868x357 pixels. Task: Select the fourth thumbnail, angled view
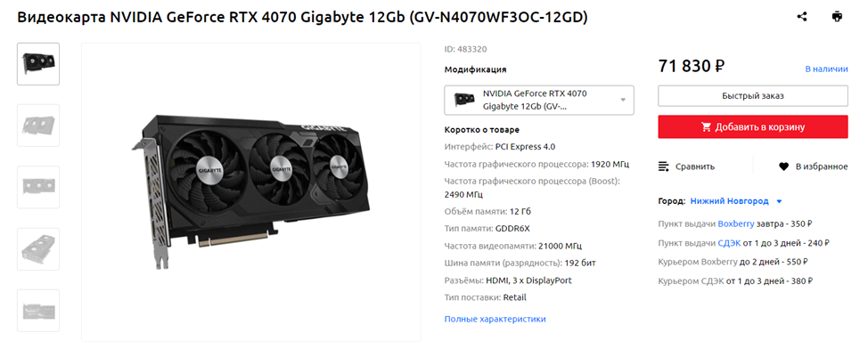[38, 249]
